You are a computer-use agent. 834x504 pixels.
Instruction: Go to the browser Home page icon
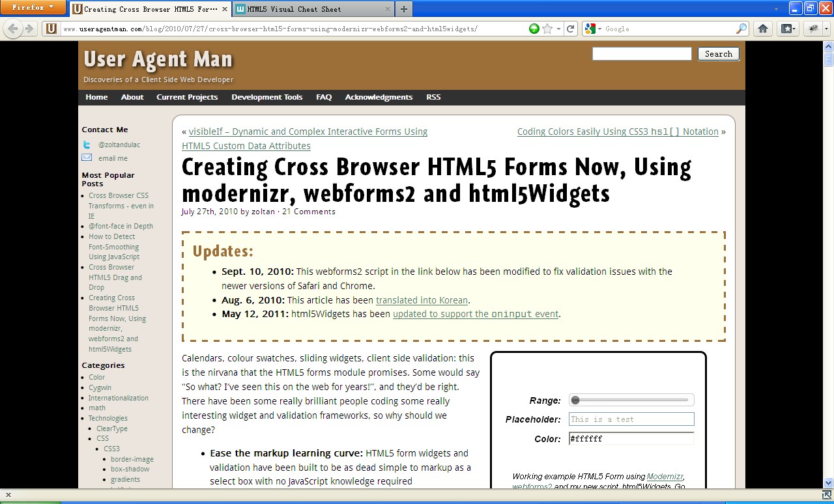763,29
